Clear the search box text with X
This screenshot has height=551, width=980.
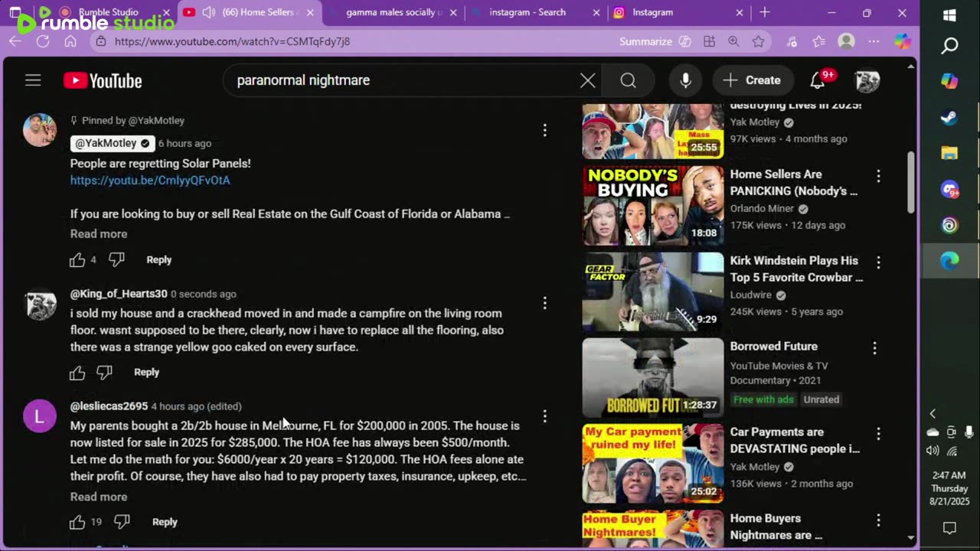click(x=587, y=80)
